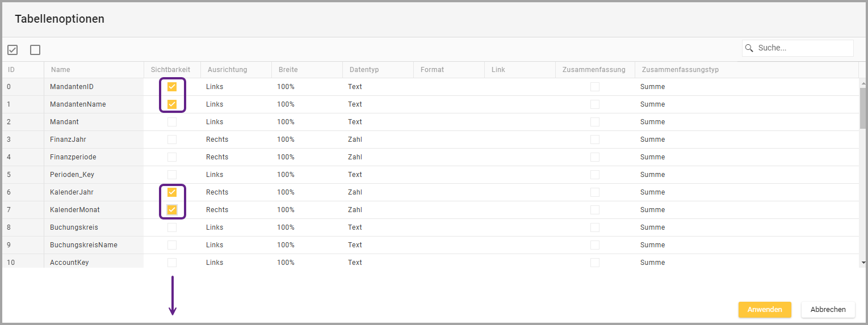Click the vertical scrollbar thumb
The width and height of the screenshot is (868, 325).
pos(863,108)
